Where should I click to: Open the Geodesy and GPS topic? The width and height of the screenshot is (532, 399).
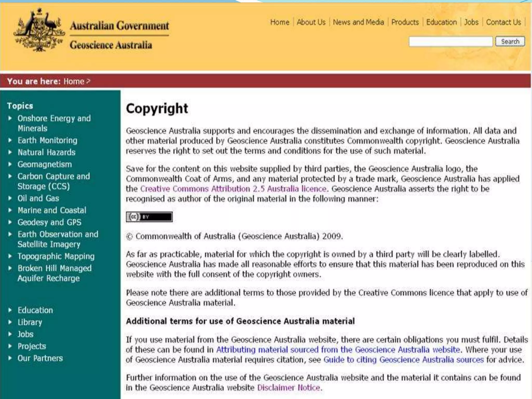pyautogui.click(x=49, y=222)
